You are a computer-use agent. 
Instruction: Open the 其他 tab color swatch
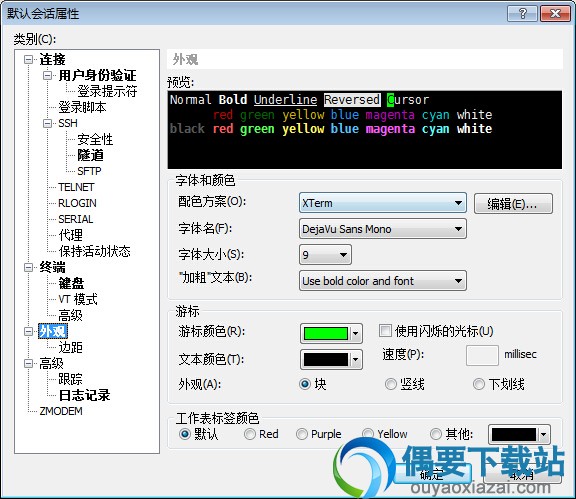[x=519, y=435]
